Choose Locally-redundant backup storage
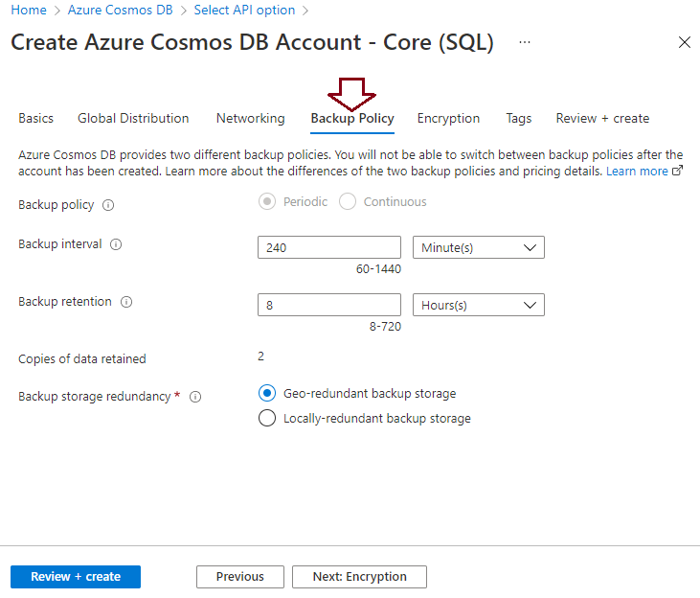 click(267, 419)
